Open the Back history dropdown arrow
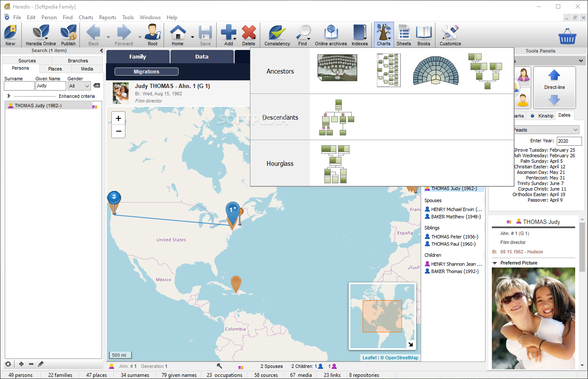The width and height of the screenshot is (588, 379). coord(108,38)
